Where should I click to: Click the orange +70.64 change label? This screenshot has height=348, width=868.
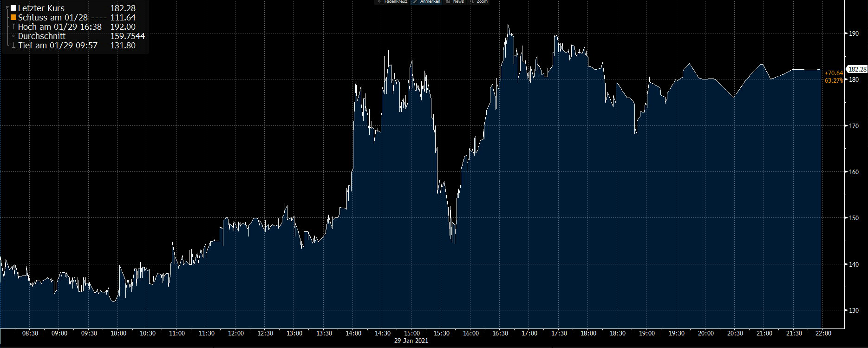(x=834, y=73)
